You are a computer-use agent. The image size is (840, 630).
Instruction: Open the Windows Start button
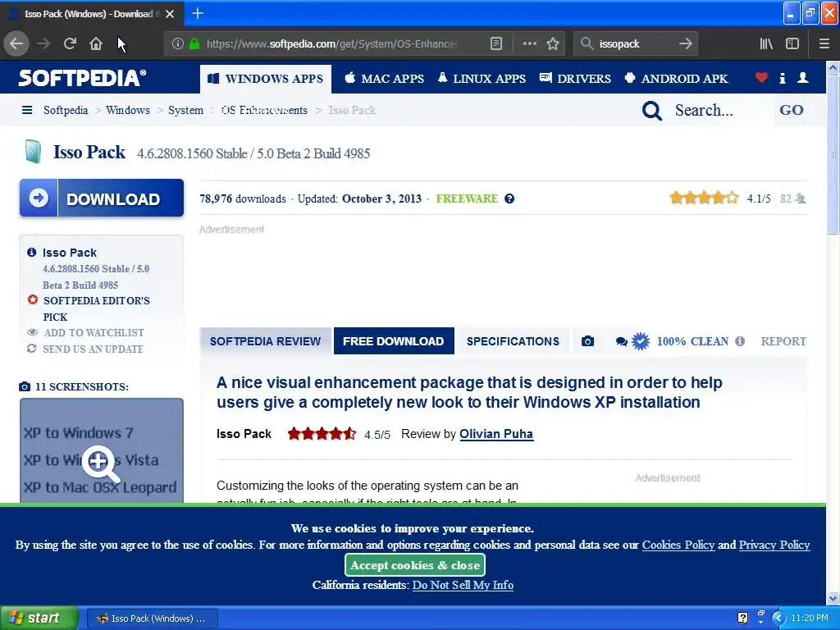click(39, 618)
